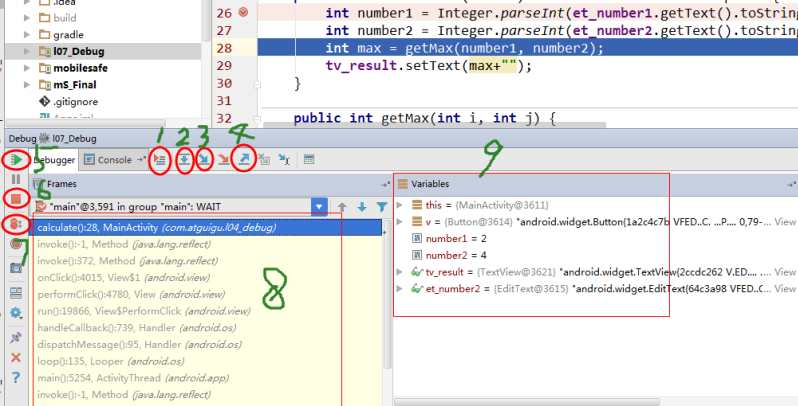Hide the Variables panel using its corner icon
The image size is (798, 406).
click(791, 184)
